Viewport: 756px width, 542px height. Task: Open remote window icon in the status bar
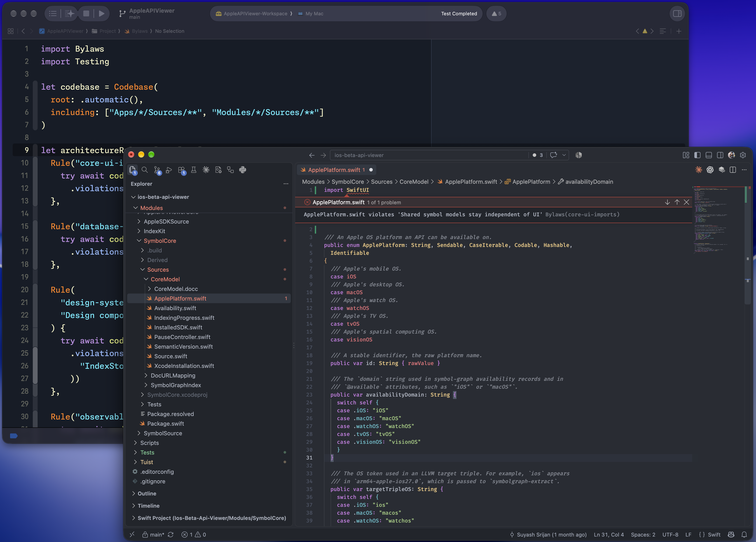(x=132, y=534)
